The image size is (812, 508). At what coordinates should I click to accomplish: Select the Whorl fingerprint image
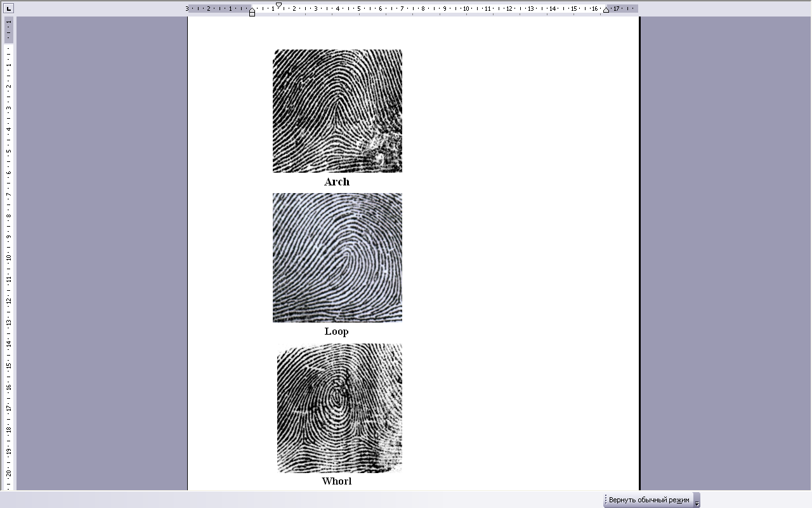[x=339, y=408]
